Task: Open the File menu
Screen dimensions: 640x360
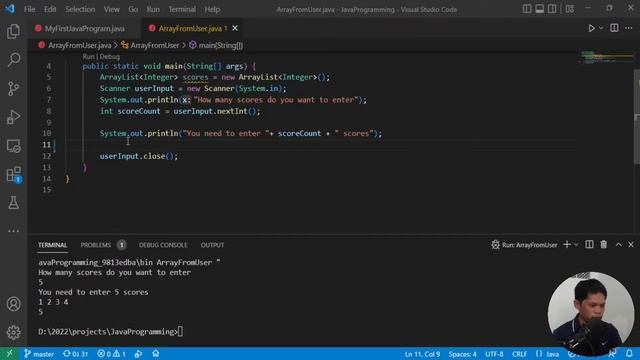Action: click(x=29, y=9)
